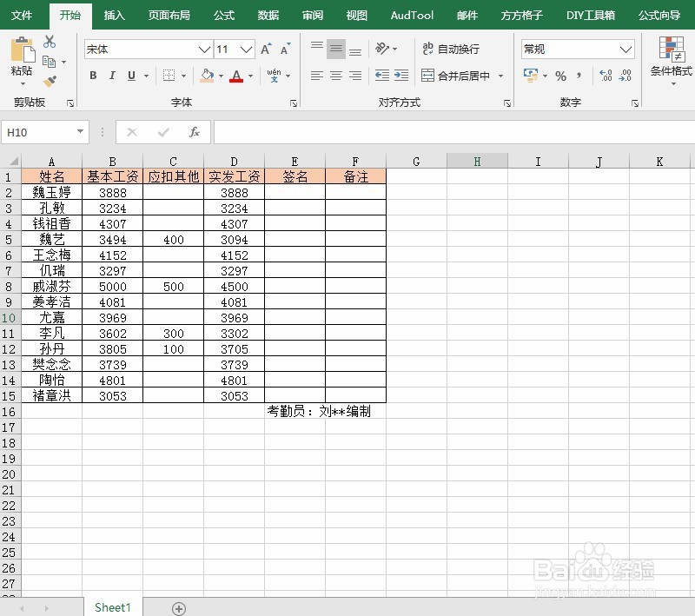Viewport: 695px width, 616px height.
Task: Switch to the 方方格子 tab
Action: click(x=522, y=15)
